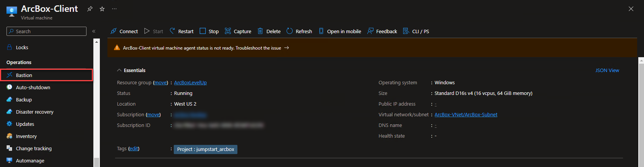Click the Disaster recovery icon

click(x=10, y=112)
